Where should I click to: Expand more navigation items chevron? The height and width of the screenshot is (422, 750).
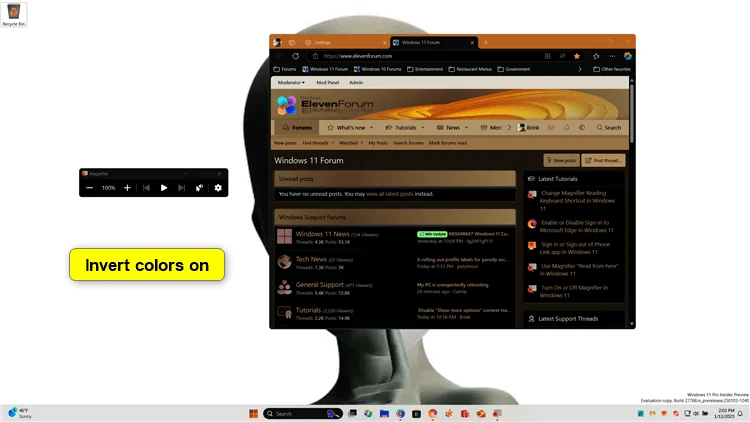pyautogui.click(x=509, y=128)
